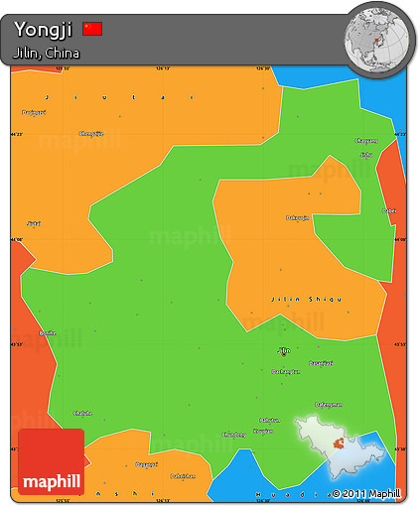Image resolution: width=420 pixels, height=506 pixels.
Task: Click the 'Jilin Shiqu' region label
Action: [x=306, y=300]
